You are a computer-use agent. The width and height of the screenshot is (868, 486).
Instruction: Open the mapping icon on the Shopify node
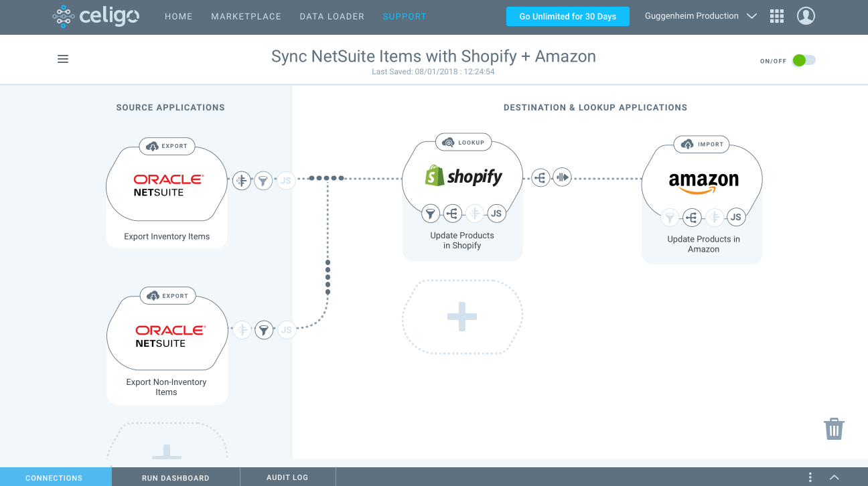click(x=453, y=214)
